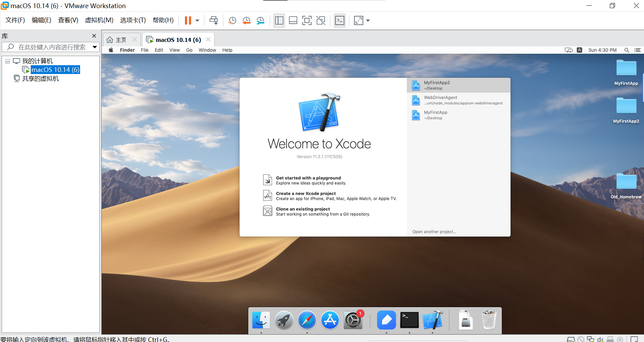The image size is (644, 342).
Task: Open the 编辑(E) menu
Action: pyautogui.click(x=42, y=20)
